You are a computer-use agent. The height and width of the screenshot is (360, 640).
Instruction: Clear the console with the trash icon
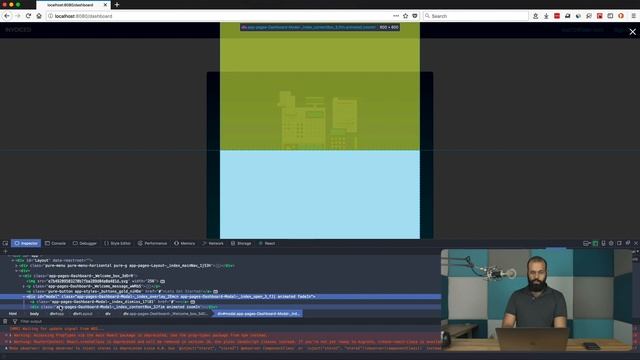coord(5,322)
